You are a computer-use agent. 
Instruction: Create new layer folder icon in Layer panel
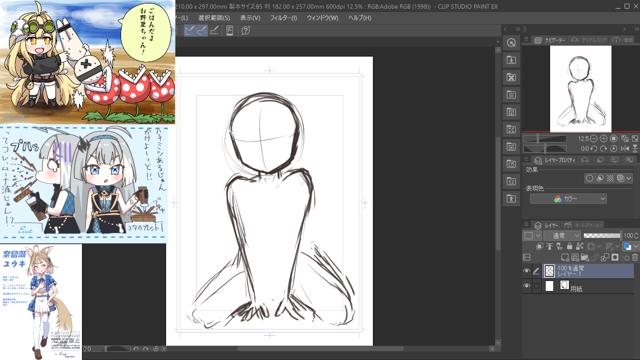click(x=584, y=258)
